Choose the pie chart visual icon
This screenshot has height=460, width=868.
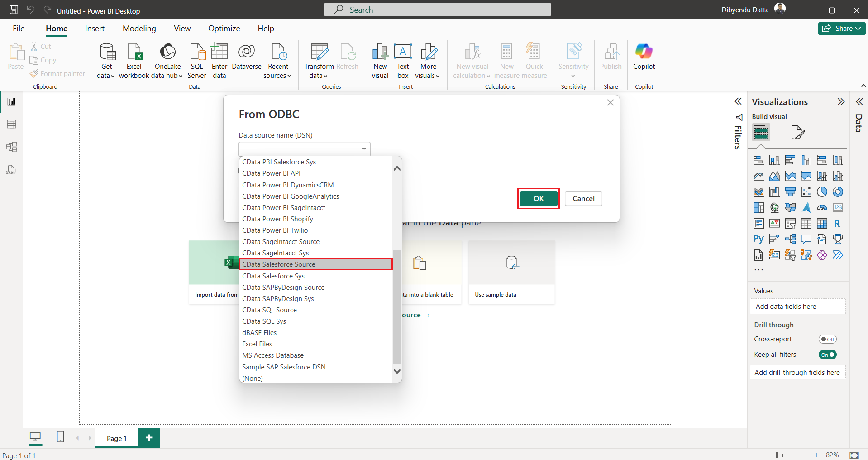[x=822, y=192]
